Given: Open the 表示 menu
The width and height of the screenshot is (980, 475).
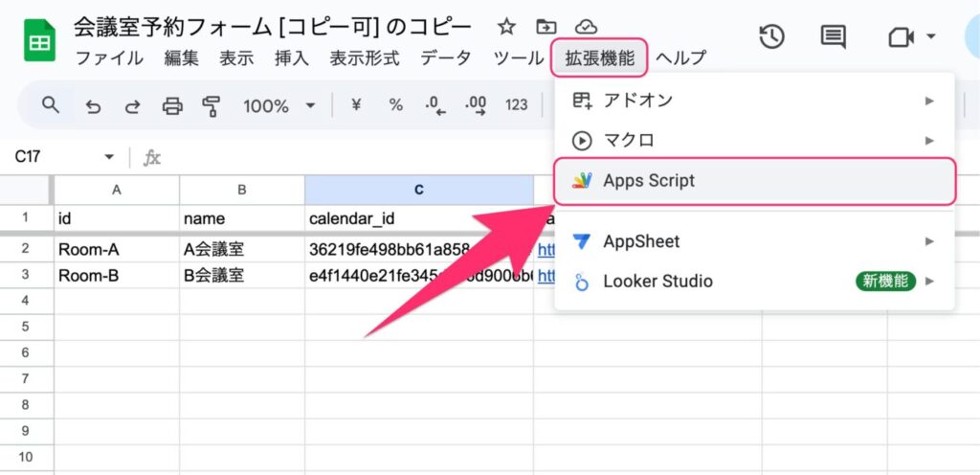Looking at the screenshot, I should pos(236,58).
